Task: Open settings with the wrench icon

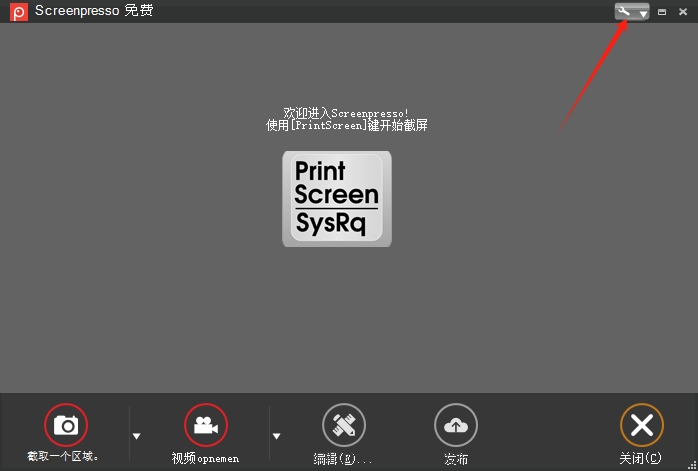Action: tap(625, 11)
